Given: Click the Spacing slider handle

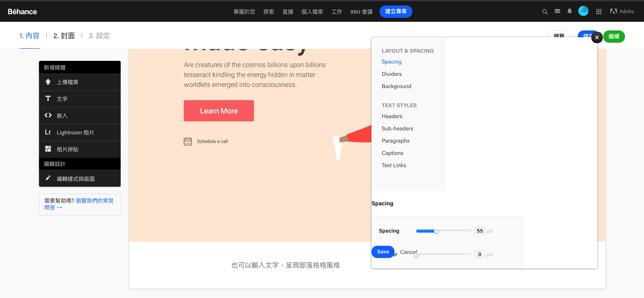Looking at the screenshot, I should tap(436, 231).
